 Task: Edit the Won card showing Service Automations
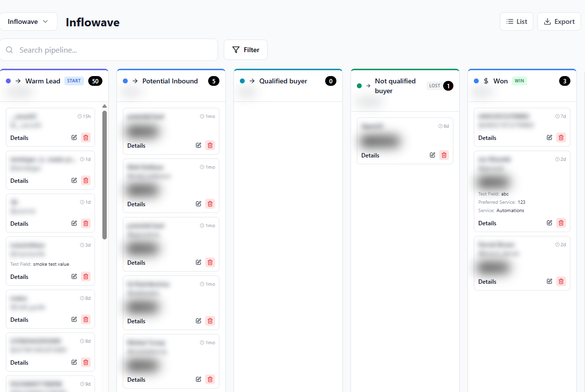point(549,223)
